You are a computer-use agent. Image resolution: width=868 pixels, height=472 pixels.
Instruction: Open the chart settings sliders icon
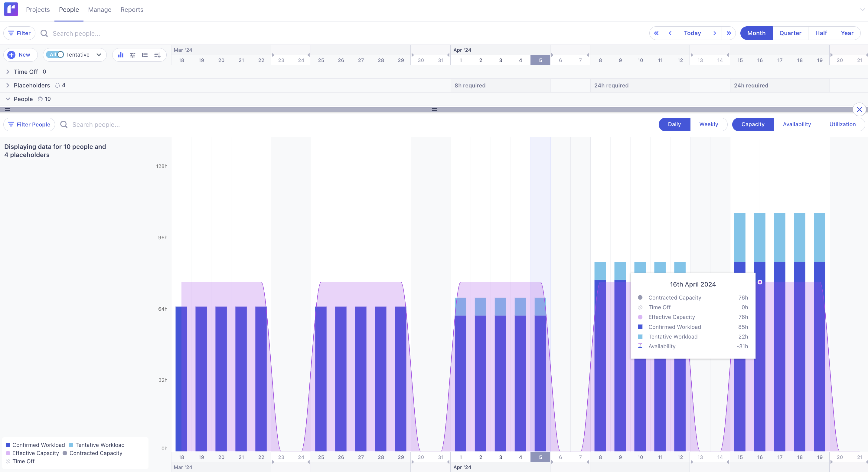[133, 55]
